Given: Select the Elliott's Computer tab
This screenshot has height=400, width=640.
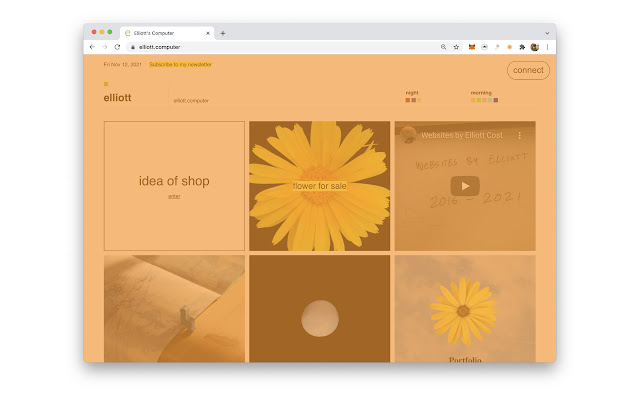Looking at the screenshot, I should 167,33.
